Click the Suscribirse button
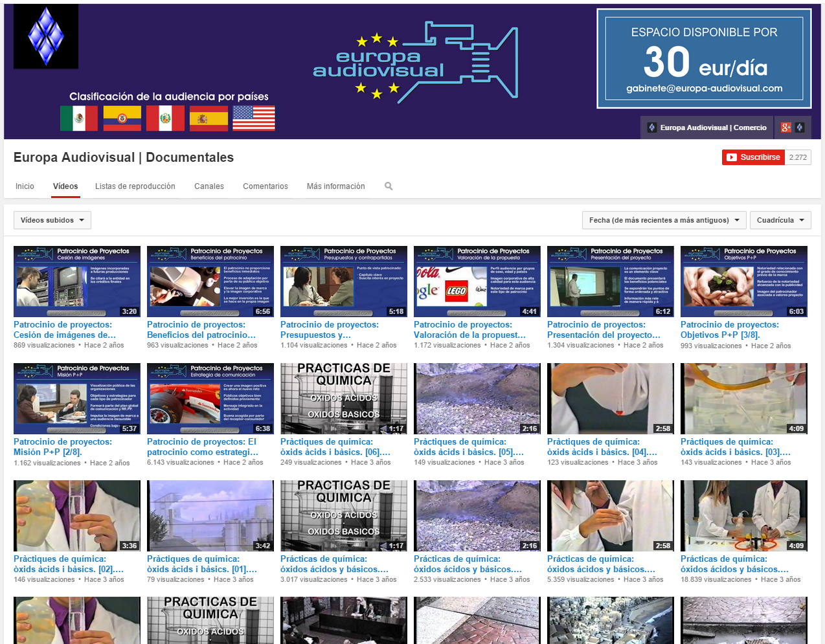825x644 pixels. pyautogui.click(x=752, y=157)
